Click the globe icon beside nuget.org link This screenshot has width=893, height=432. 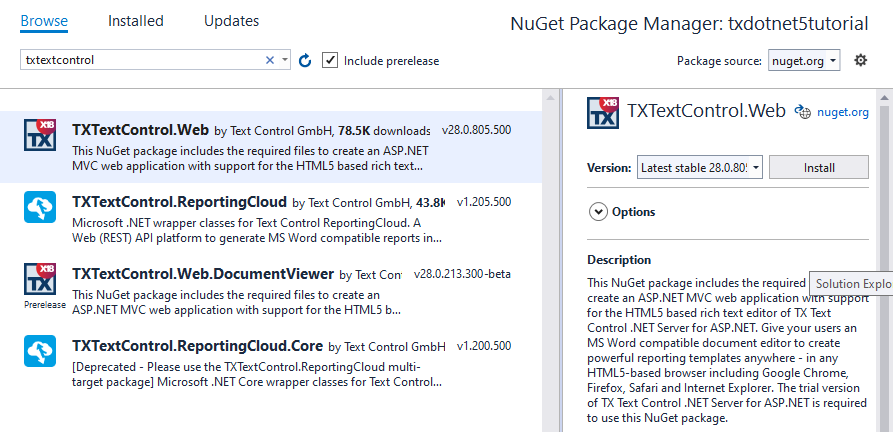point(802,112)
